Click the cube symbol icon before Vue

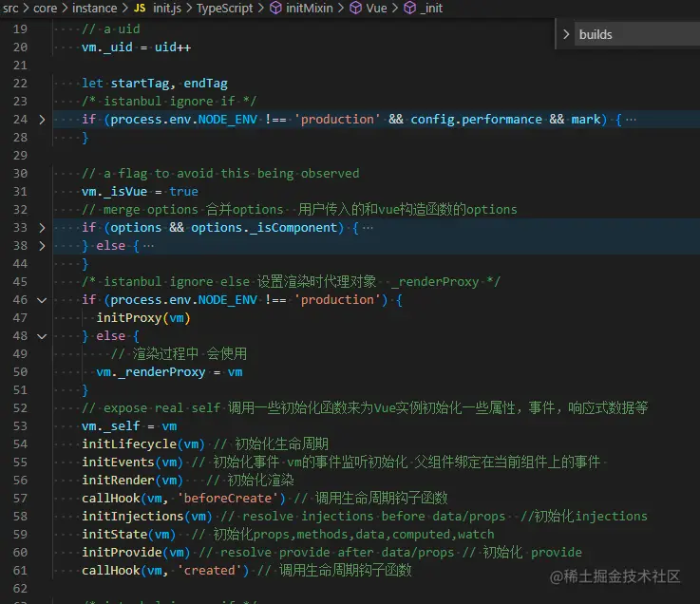(x=355, y=8)
